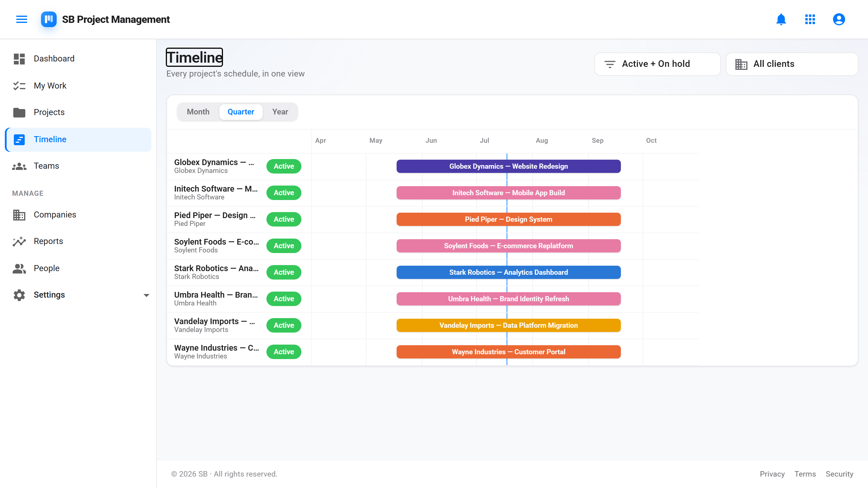Open the user account avatar menu
This screenshot has height=488, width=868.
(x=839, y=19)
